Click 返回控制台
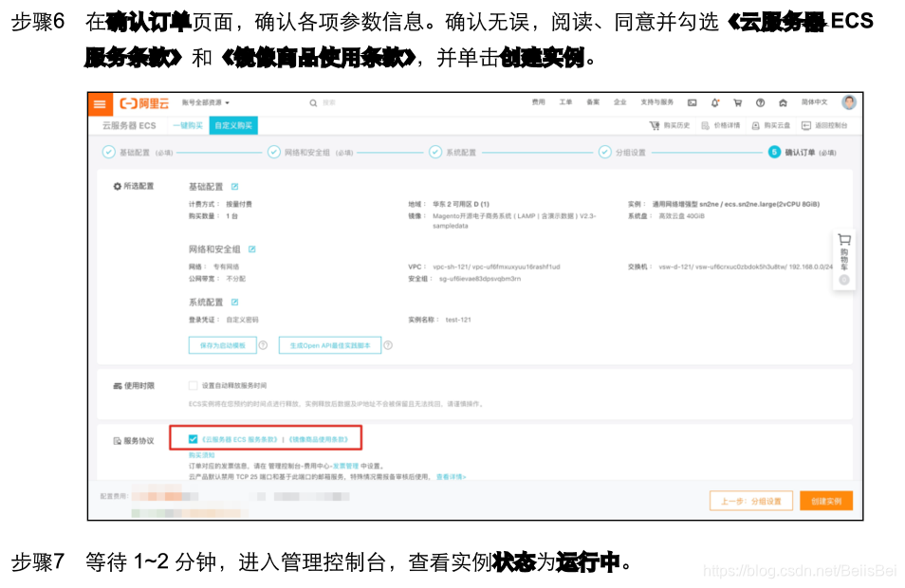Viewport: 905px width, 588px height. (x=824, y=125)
